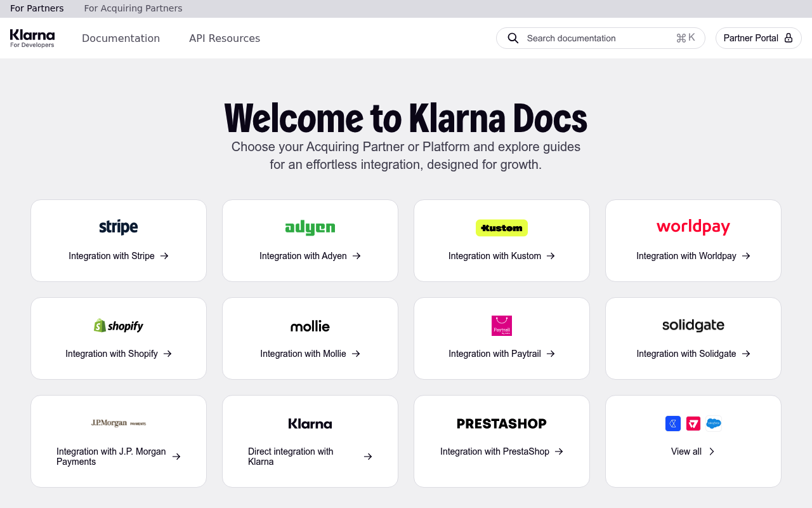The image size is (812, 508).
Task: Open the Integration with Adyen link
Action: click(x=310, y=256)
